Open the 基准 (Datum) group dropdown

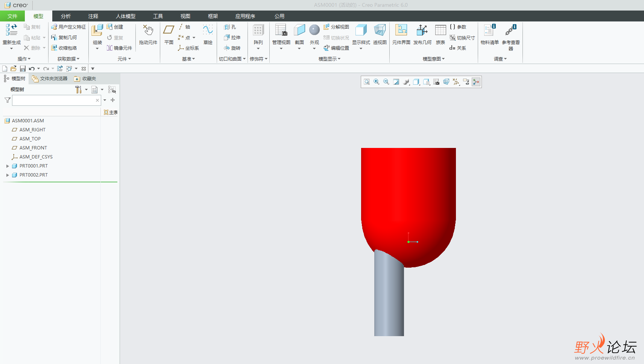(x=188, y=59)
